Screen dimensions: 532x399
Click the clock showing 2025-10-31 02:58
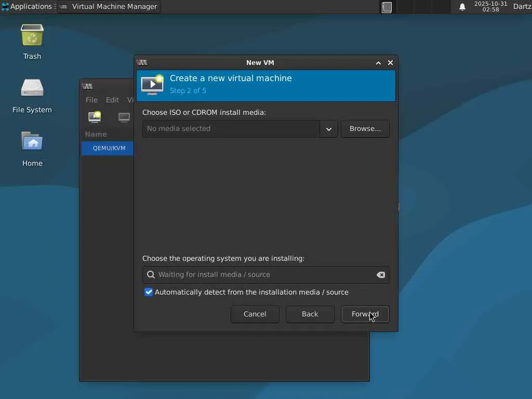click(490, 6)
